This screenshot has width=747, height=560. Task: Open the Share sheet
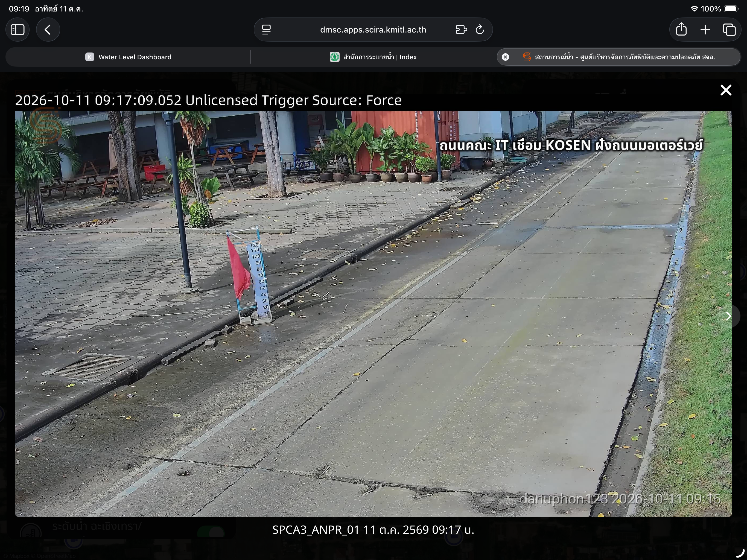click(x=681, y=29)
